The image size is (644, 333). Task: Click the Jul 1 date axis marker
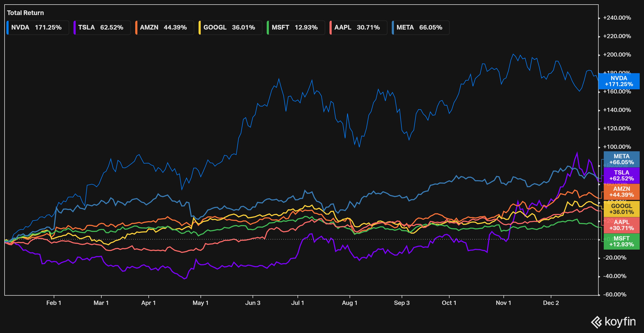[x=297, y=303]
